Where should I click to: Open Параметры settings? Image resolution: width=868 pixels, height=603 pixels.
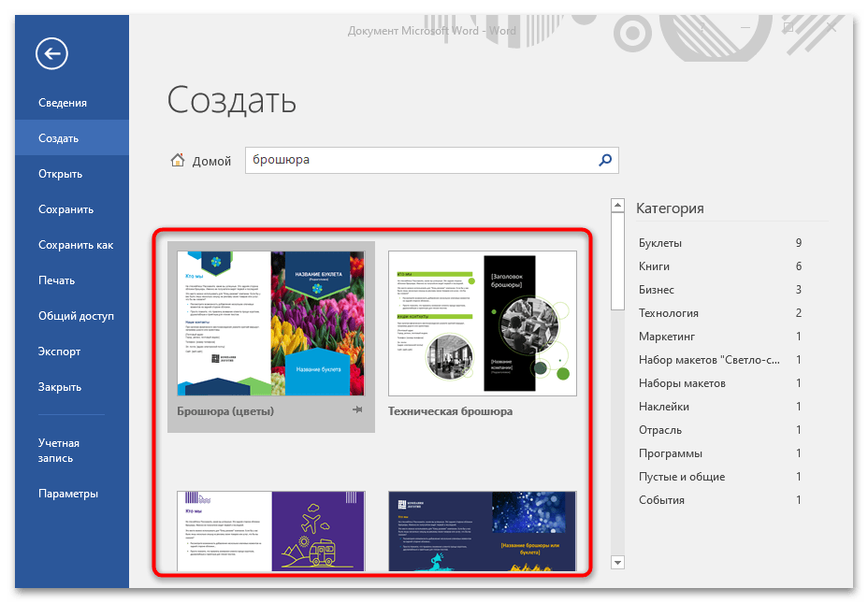pos(67,494)
